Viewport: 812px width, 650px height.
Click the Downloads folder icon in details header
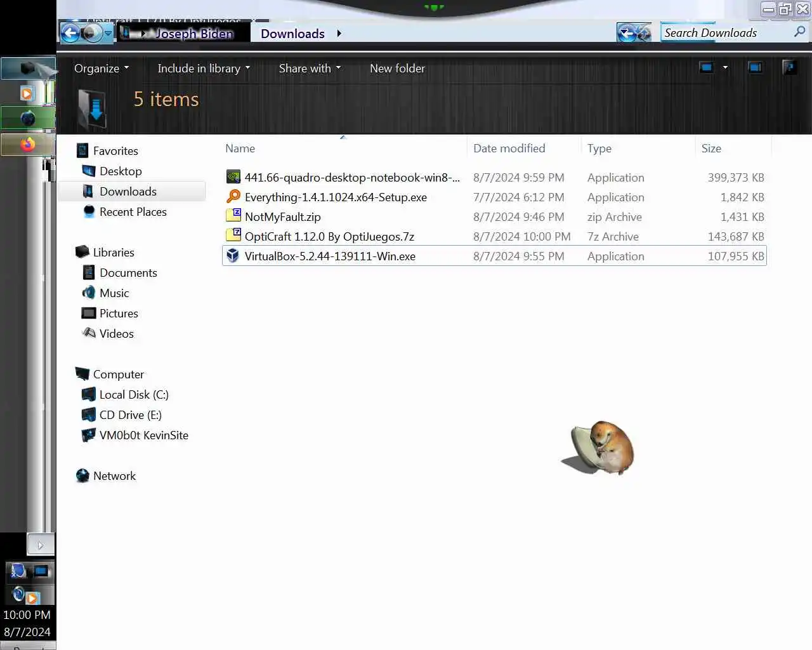[93, 109]
